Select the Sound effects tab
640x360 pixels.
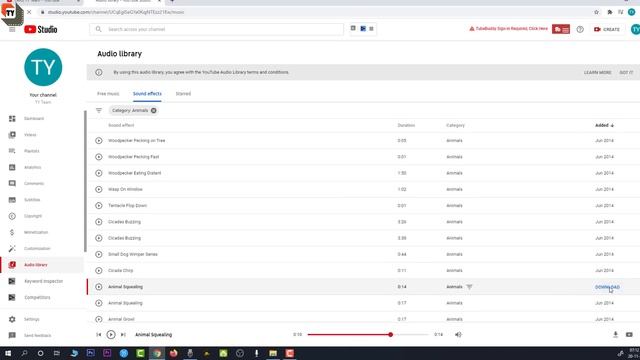147,94
